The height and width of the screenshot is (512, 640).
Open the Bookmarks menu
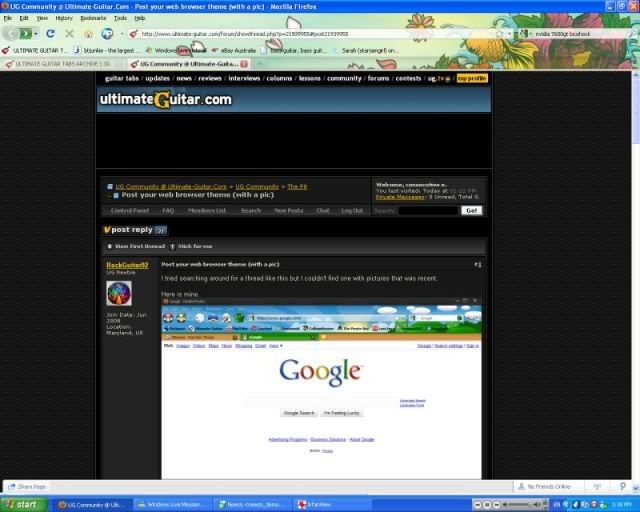[x=93, y=18]
